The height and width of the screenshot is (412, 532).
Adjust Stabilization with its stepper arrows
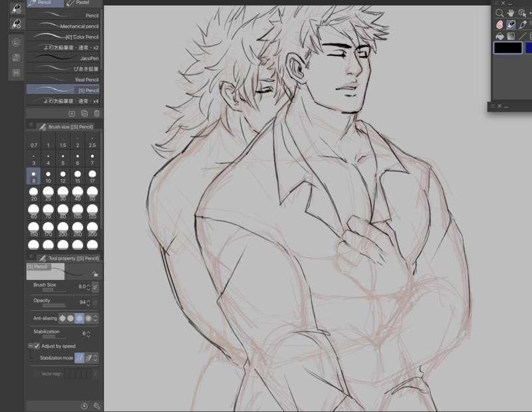88,334
